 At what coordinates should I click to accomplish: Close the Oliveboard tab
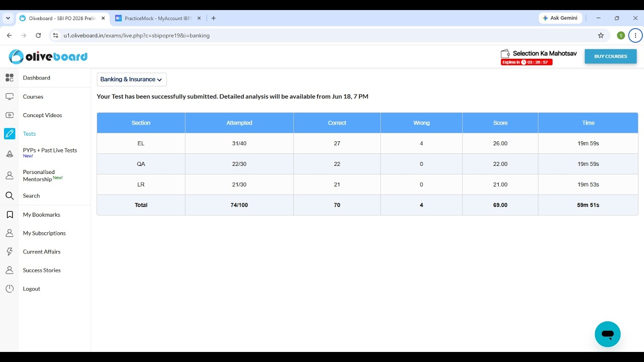tap(103, 18)
